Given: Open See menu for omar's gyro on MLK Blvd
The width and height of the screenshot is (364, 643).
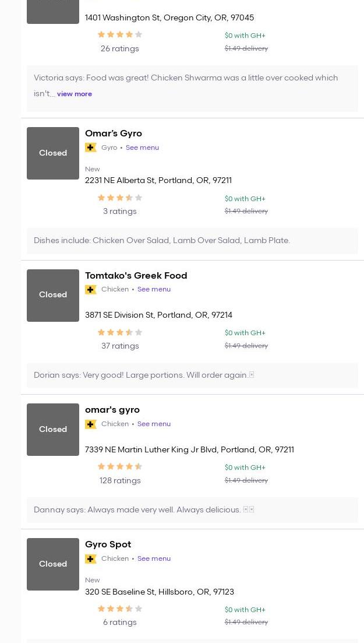Looking at the screenshot, I should point(154,424).
